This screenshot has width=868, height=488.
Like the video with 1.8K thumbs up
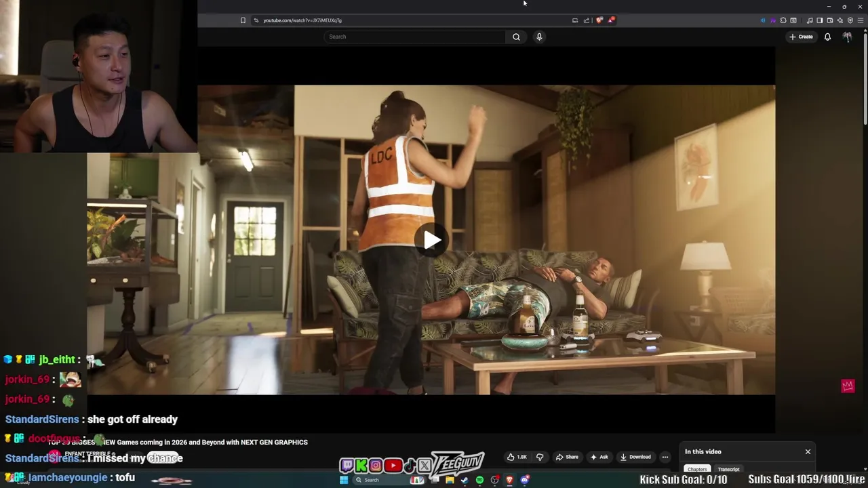coord(517,457)
